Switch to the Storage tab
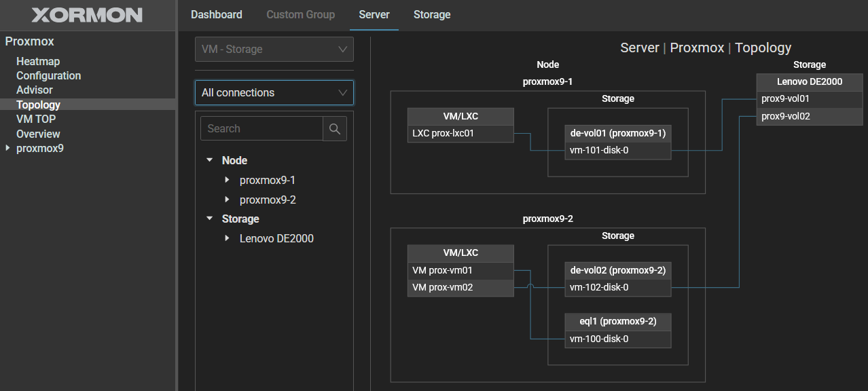Image resolution: width=868 pixels, height=391 pixels. tap(431, 15)
